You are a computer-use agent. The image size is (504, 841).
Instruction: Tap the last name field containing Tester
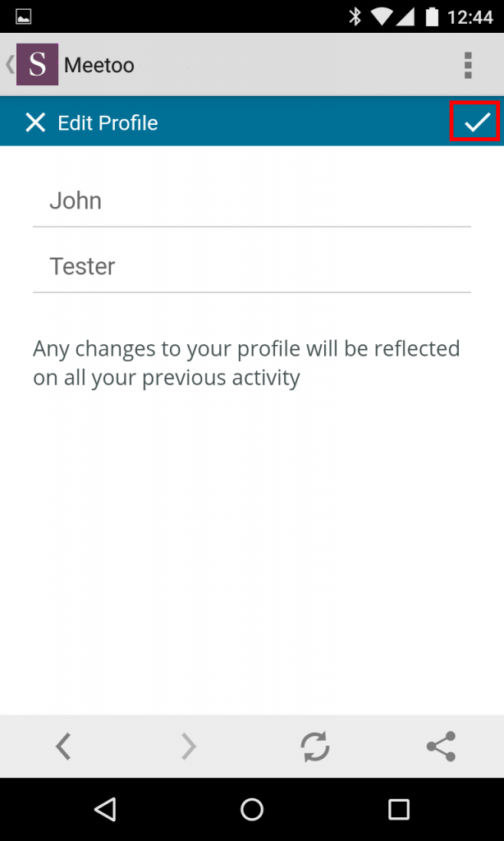coord(251,267)
